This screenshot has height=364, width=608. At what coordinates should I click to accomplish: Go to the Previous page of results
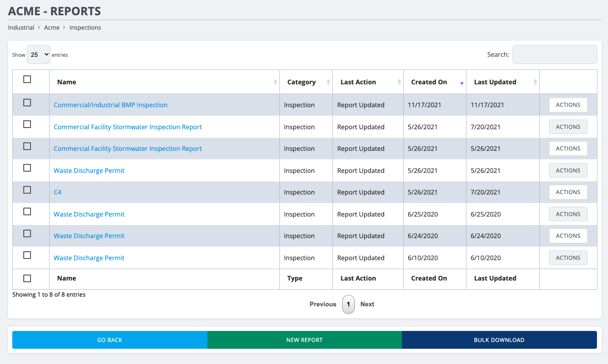323,304
